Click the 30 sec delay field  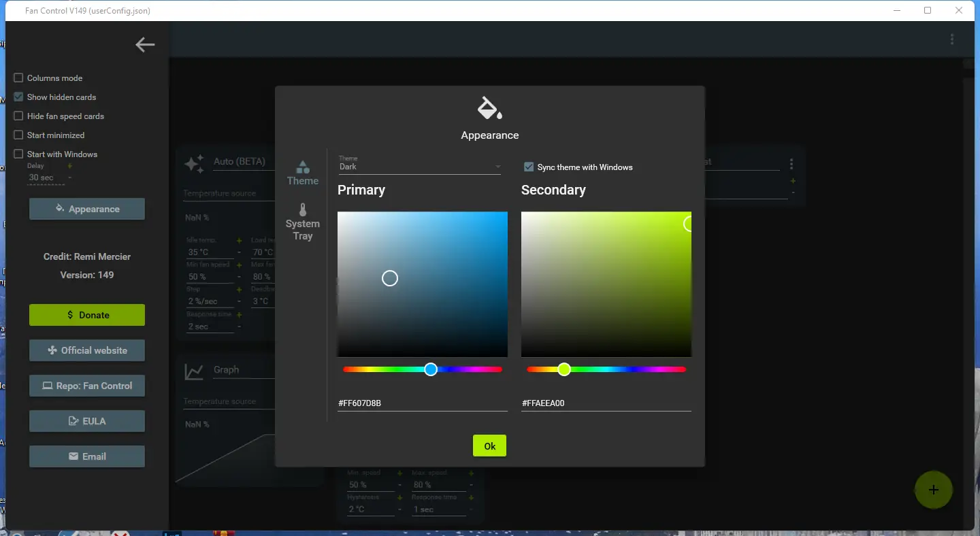click(x=46, y=178)
